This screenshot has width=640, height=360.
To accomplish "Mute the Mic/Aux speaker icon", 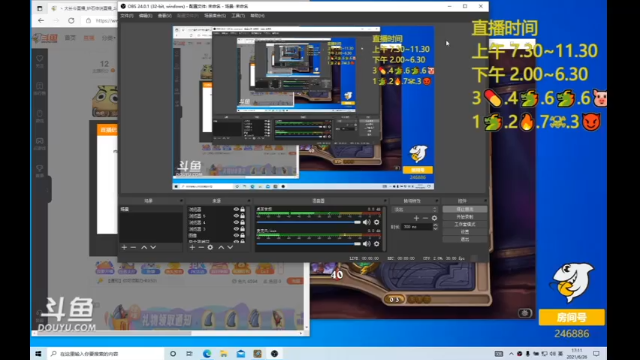I will tap(367, 244).
